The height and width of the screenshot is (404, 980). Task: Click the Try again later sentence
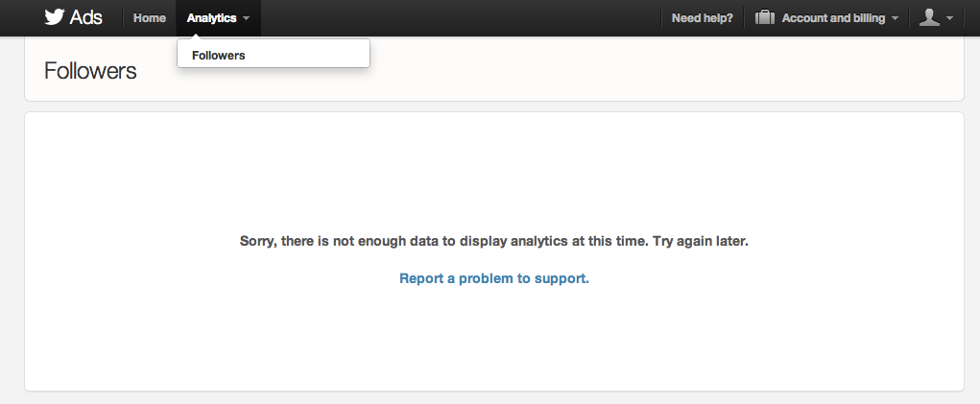click(701, 241)
